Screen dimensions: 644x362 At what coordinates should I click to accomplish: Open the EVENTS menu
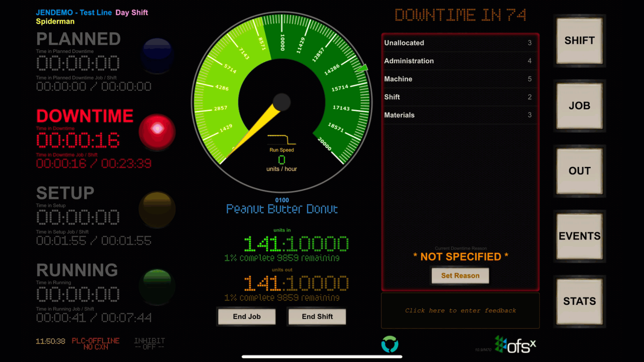(579, 236)
